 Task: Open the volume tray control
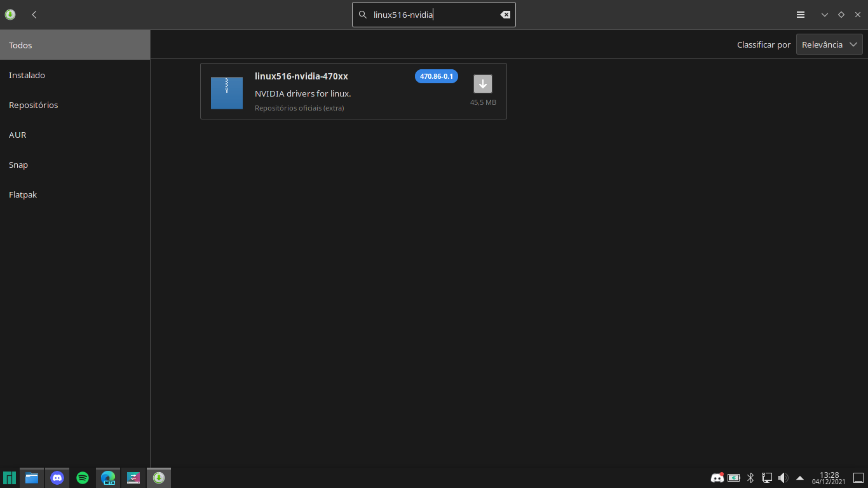[x=783, y=478]
